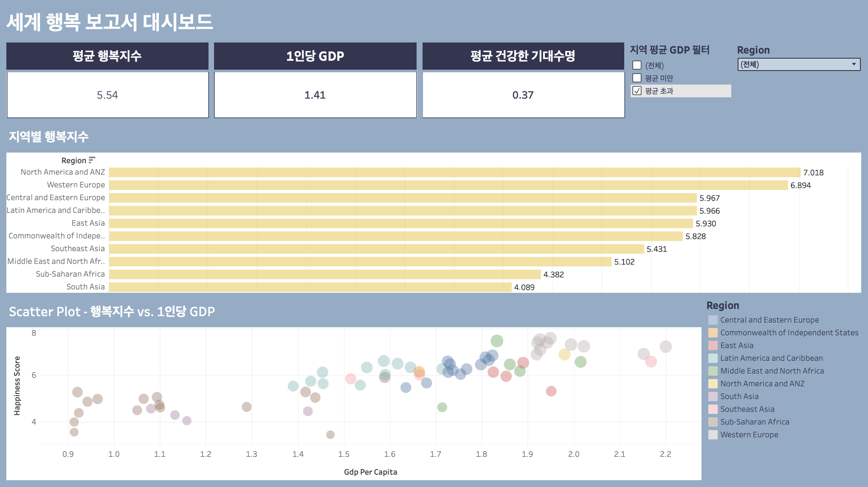The width and height of the screenshot is (868, 487).
Task: Click the sort icon beside Region header
Action: point(92,160)
